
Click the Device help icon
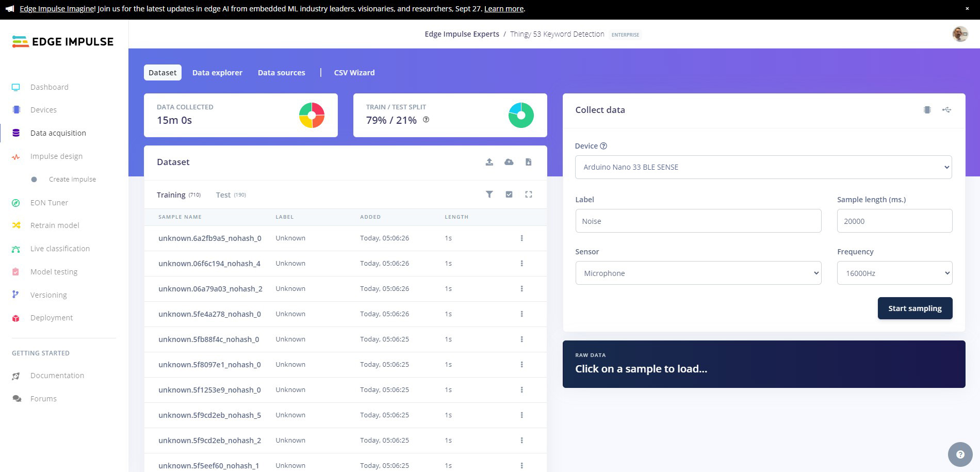click(603, 146)
